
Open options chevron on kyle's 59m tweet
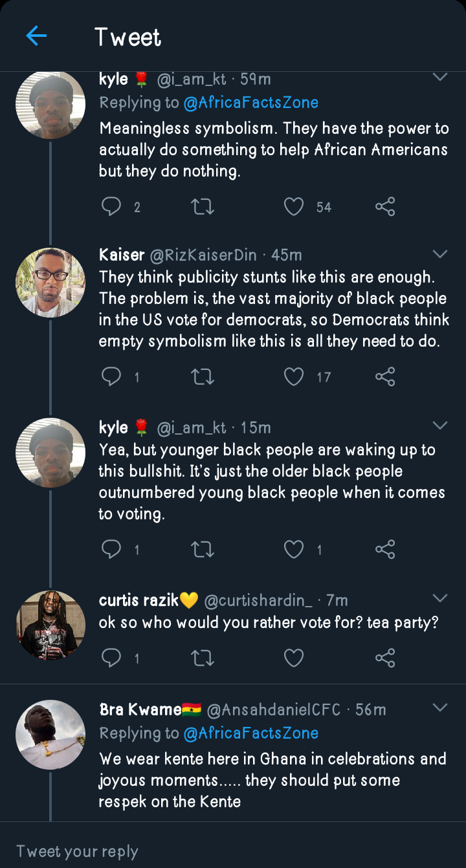click(x=440, y=78)
